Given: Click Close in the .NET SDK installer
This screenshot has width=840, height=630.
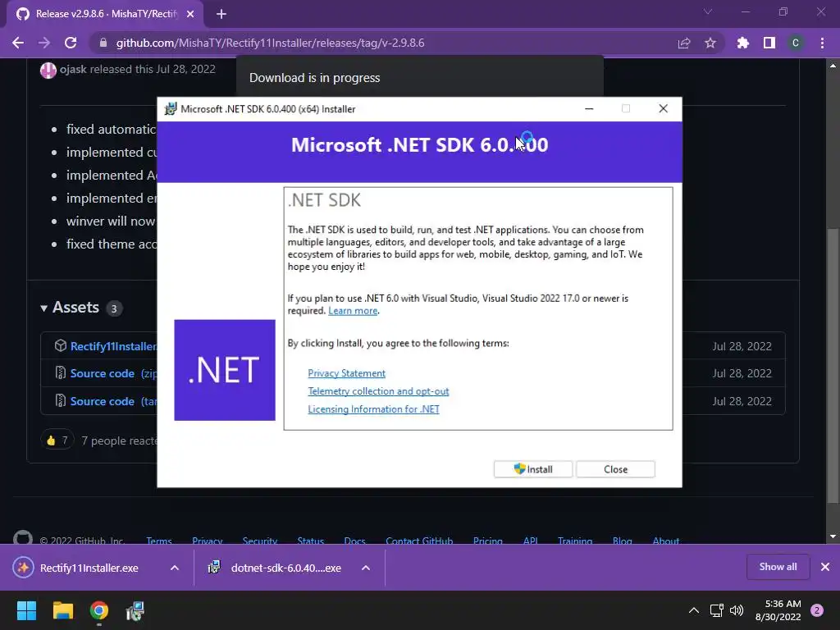Looking at the screenshot, I should coord(615,469).
